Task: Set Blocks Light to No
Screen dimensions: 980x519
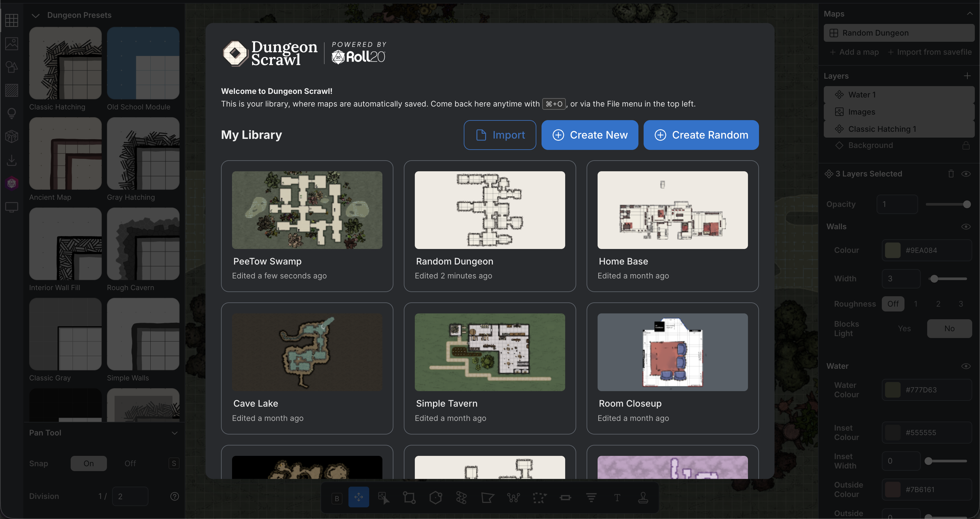Action: point(949,328)
